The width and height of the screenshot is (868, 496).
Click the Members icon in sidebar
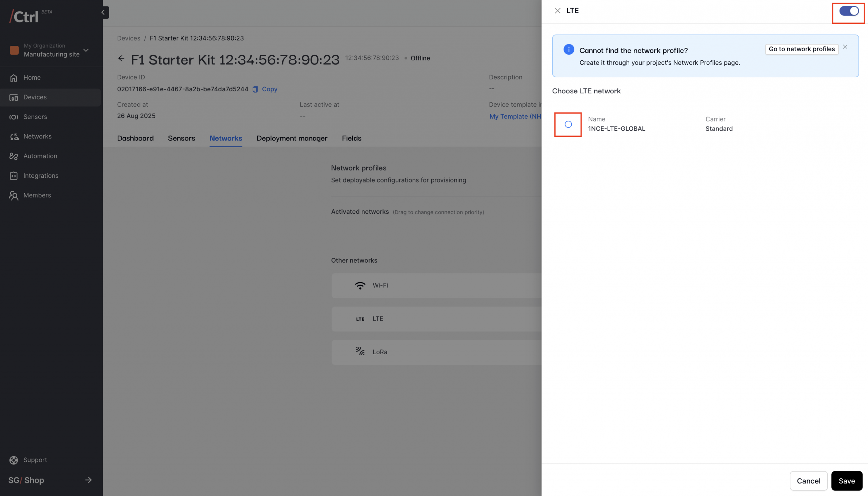coord(14,195)
